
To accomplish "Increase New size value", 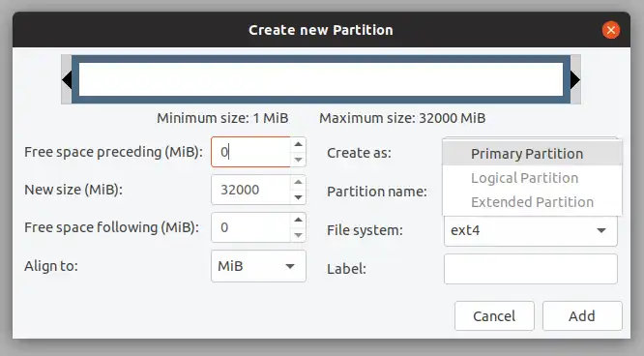I will pyautogui.click(x=299, y=182).
